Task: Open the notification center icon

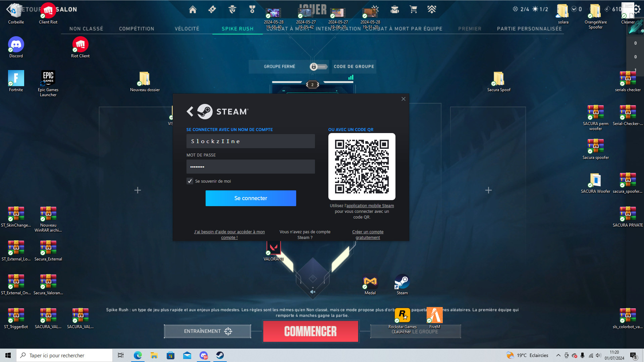Action: [634, 355]
